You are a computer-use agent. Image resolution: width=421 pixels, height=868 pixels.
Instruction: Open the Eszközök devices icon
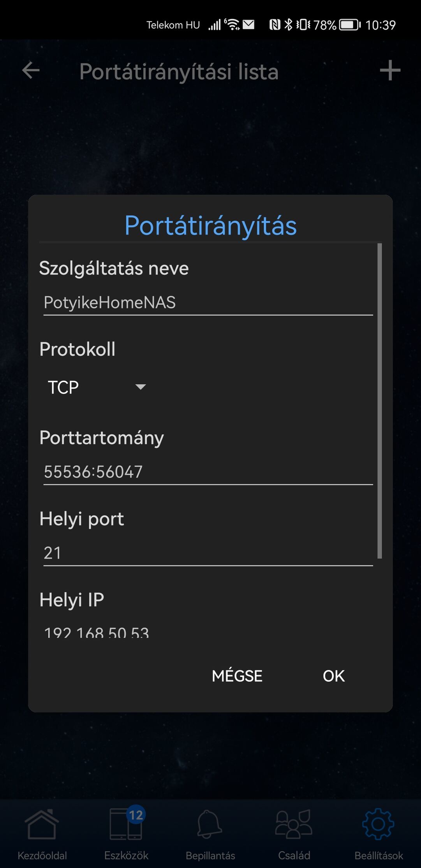pos(126,824)
